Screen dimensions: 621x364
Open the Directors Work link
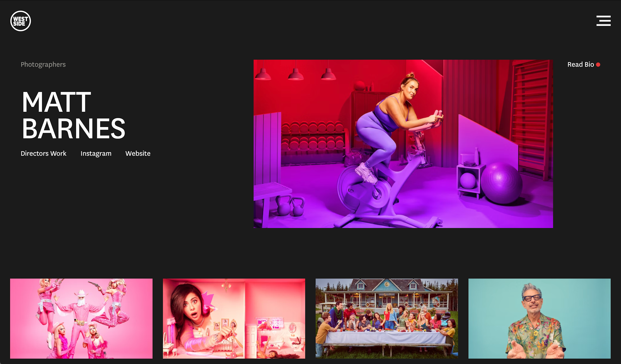[43, 154]
